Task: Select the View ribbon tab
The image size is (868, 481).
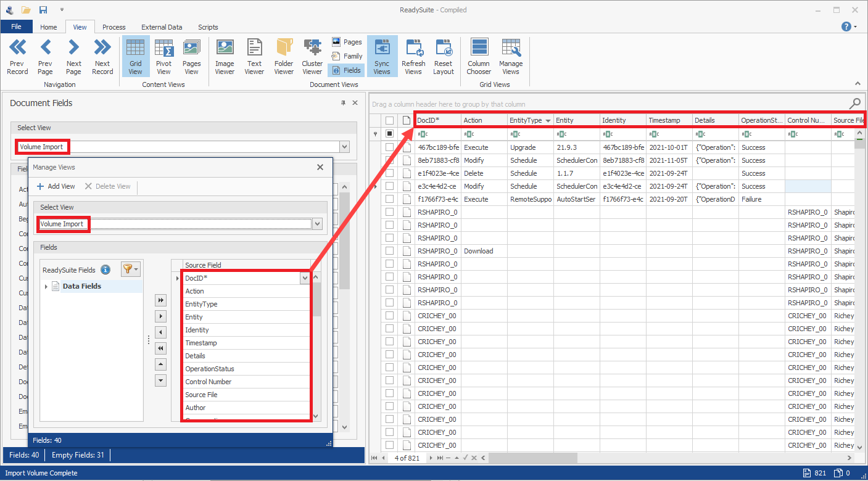Action: point(80,27)
